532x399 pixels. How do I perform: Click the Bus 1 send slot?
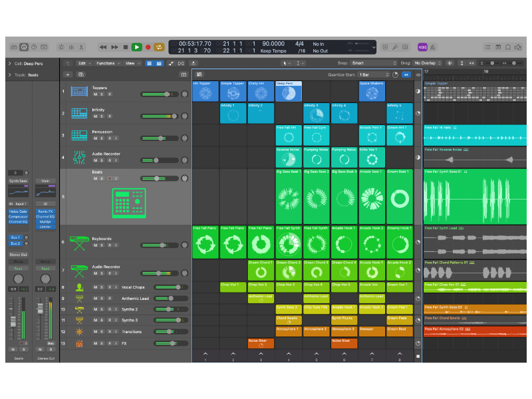15,237
